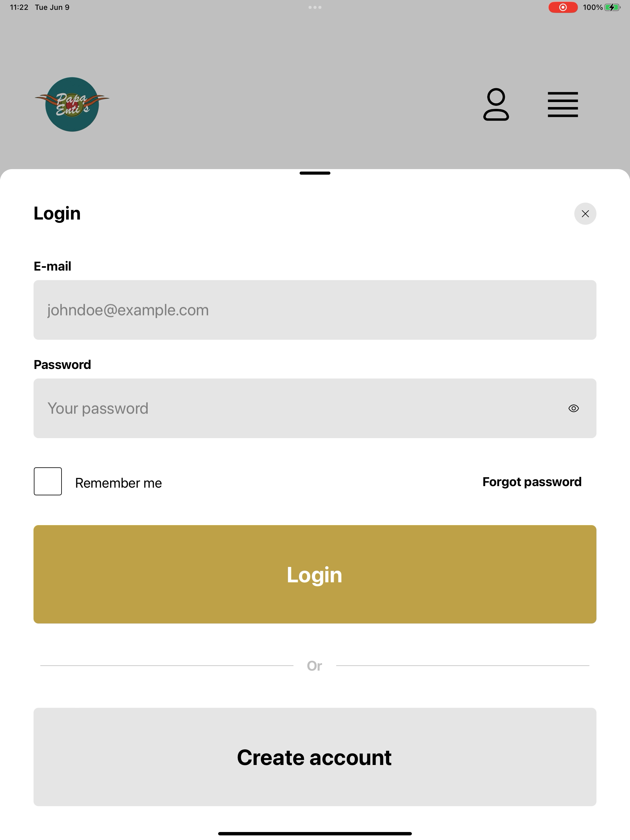Open the user account profile icon
This screenshot has height=840, width=630.
pos(496,105)
